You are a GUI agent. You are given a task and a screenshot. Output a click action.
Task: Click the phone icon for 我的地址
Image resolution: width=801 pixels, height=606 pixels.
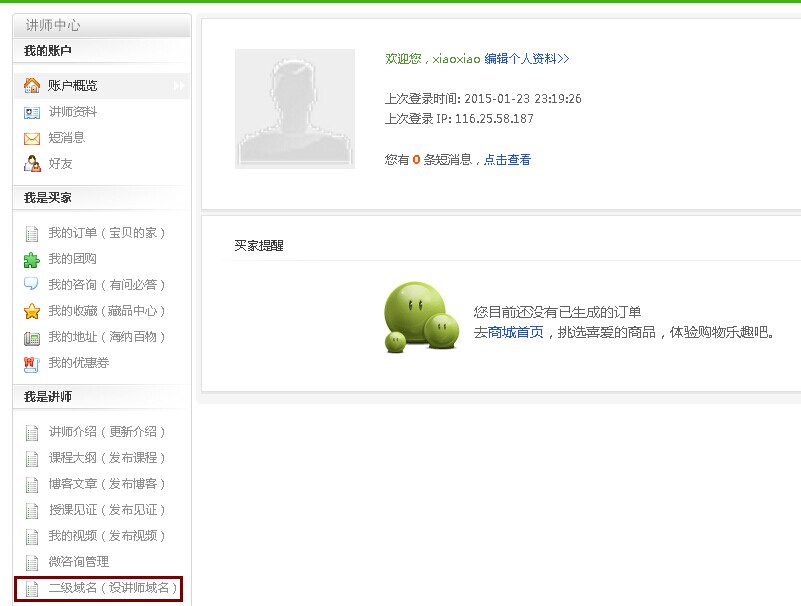pyautogui.click(x=32, y=337)
